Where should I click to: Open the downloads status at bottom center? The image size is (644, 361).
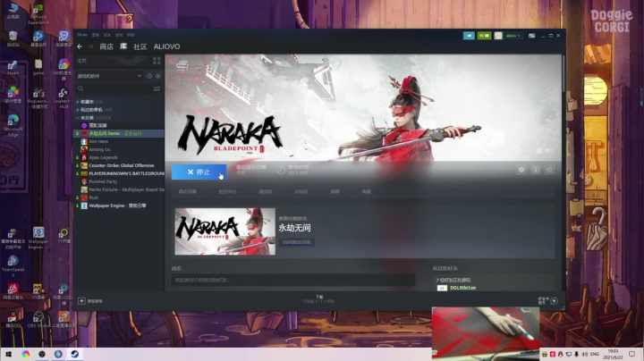319,299
